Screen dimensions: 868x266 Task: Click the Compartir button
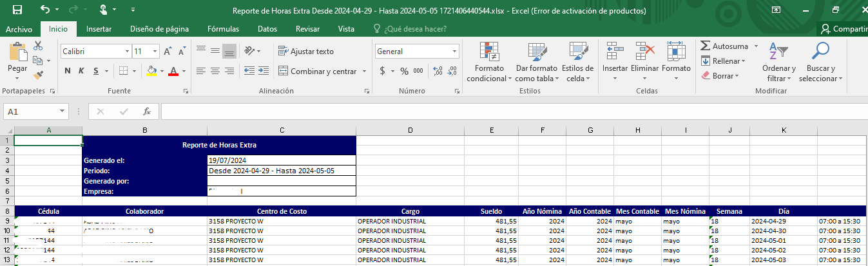[844, 29]
